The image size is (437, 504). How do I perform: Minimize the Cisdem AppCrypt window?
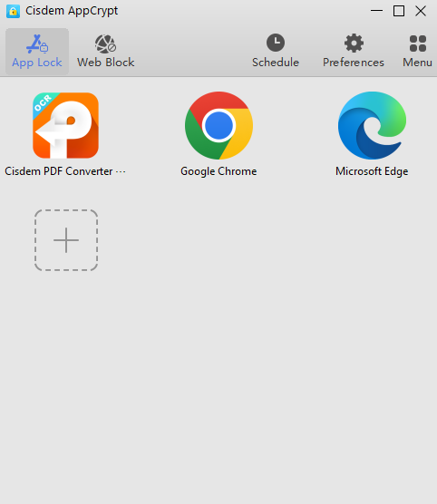pyautogui.click(x=376, y=11)
